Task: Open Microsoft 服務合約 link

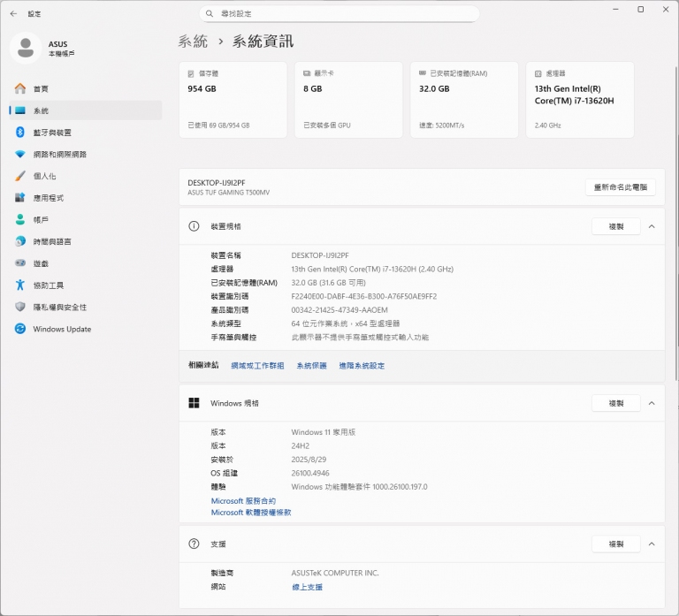Action: coord(243,501)
